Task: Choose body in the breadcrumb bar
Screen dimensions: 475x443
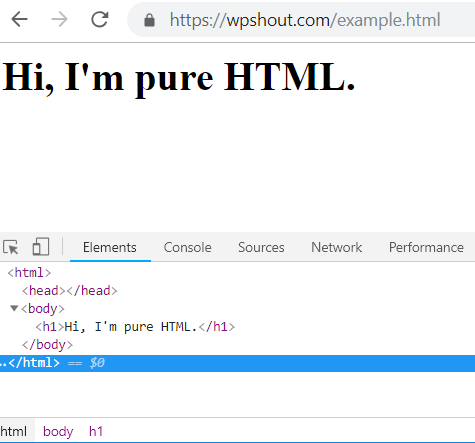Action: click(58, 431)
